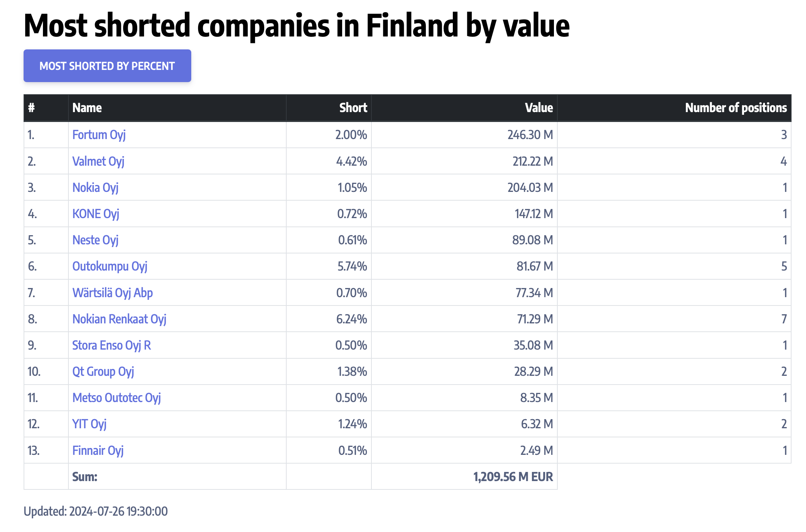This screenshot has height=532, width=806.
Task: Visit the Stora Enso Oyj R link
Action: (111, 345)
